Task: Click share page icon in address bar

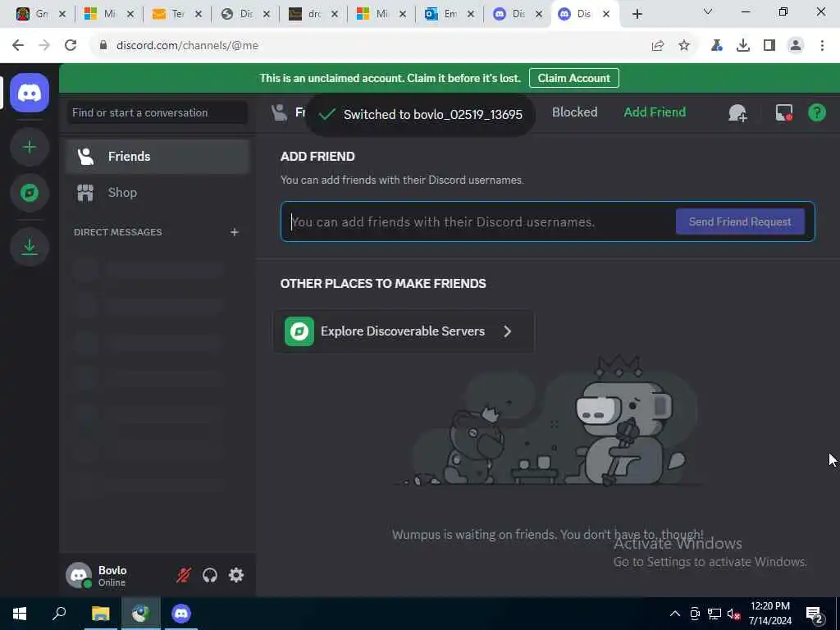Action: coord(658,46)
